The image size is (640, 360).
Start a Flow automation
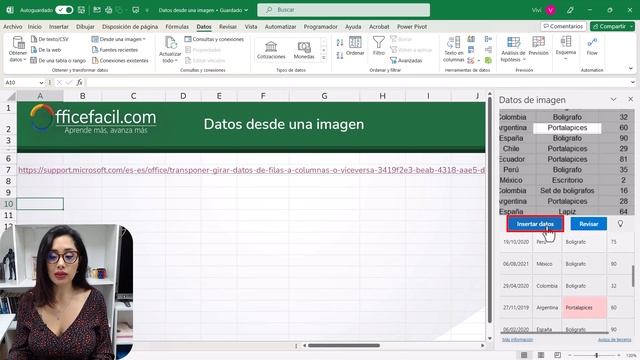coord(592,46)
